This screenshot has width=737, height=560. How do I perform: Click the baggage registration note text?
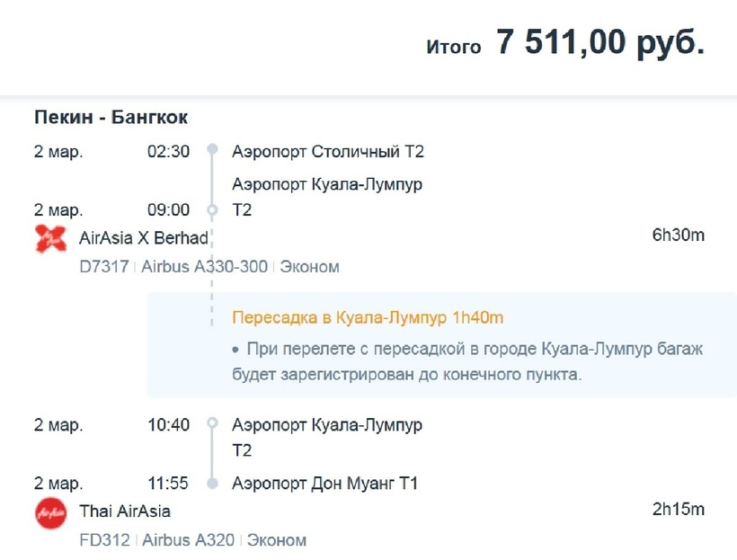coord(466,360)
